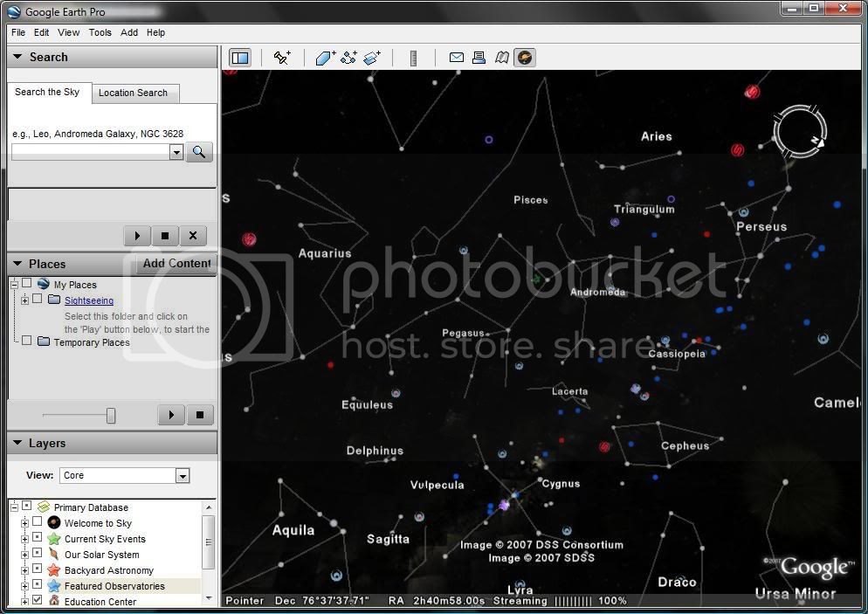Open the Tools menu

(x=100, y=32)
